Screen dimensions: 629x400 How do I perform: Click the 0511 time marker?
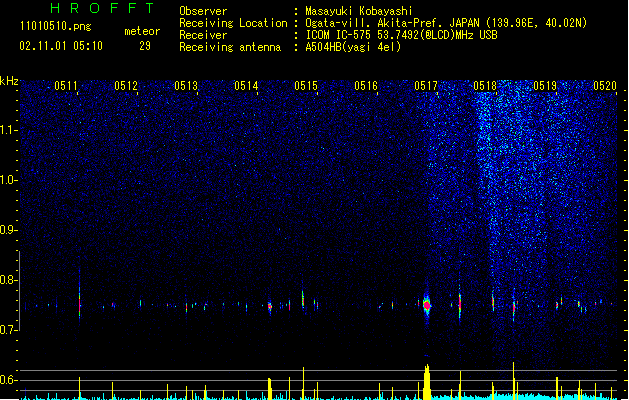[66, 86]
